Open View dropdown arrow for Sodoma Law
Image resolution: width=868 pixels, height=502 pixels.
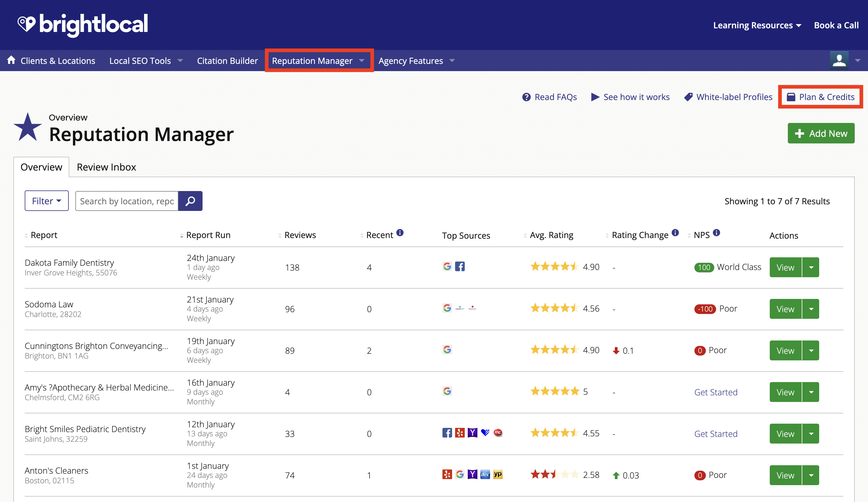point(811,309)
